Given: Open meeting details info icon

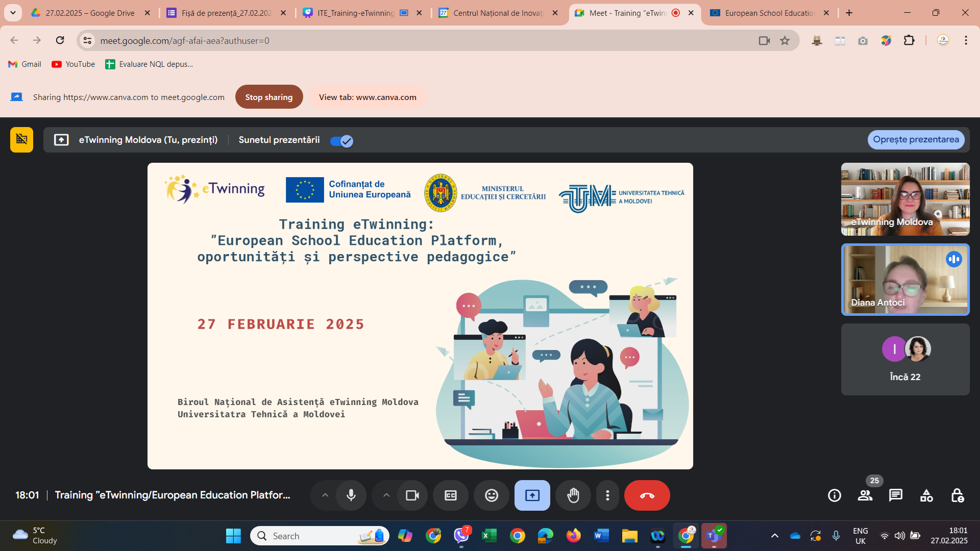Looking at the screenshot, I should click(x=834, y=495).
